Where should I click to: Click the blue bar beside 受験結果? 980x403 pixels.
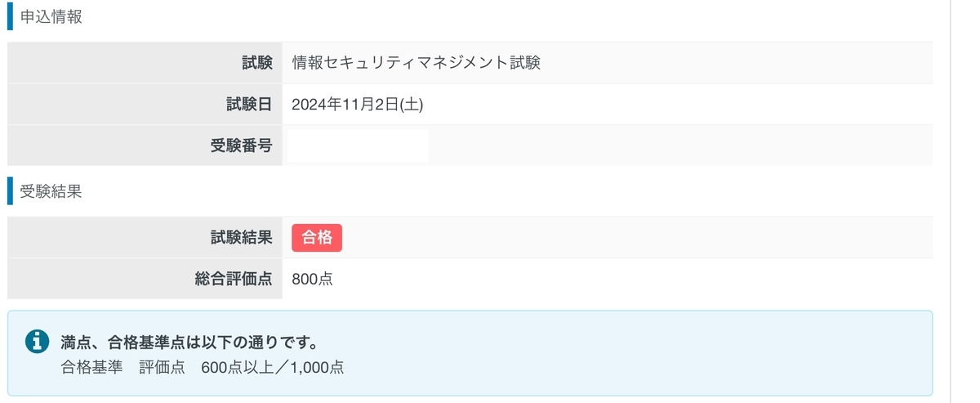tap(11, 191)
